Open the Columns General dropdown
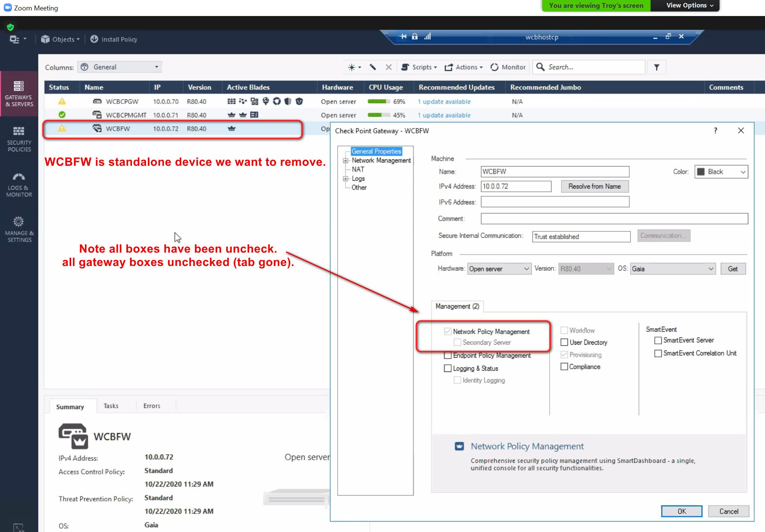This screenshot has height=532, width=765. click(x=120, y=67)
